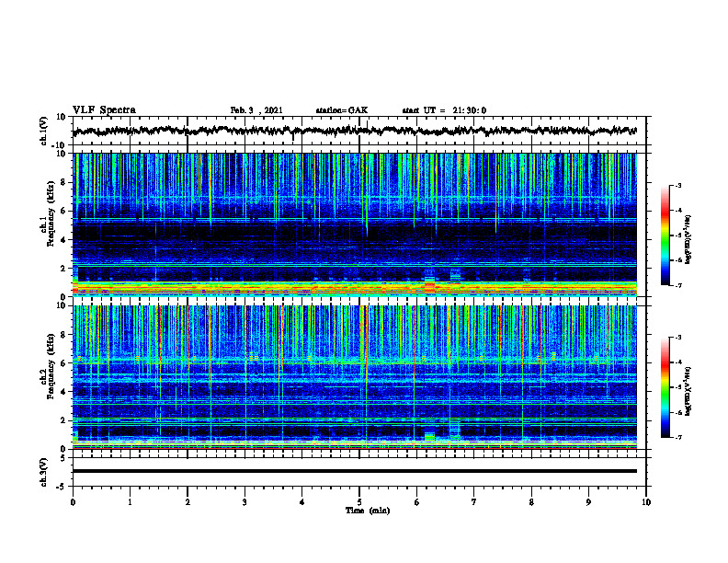Click time axis tick label "7"
Screen dimensions: 728x563
point(474,502)
